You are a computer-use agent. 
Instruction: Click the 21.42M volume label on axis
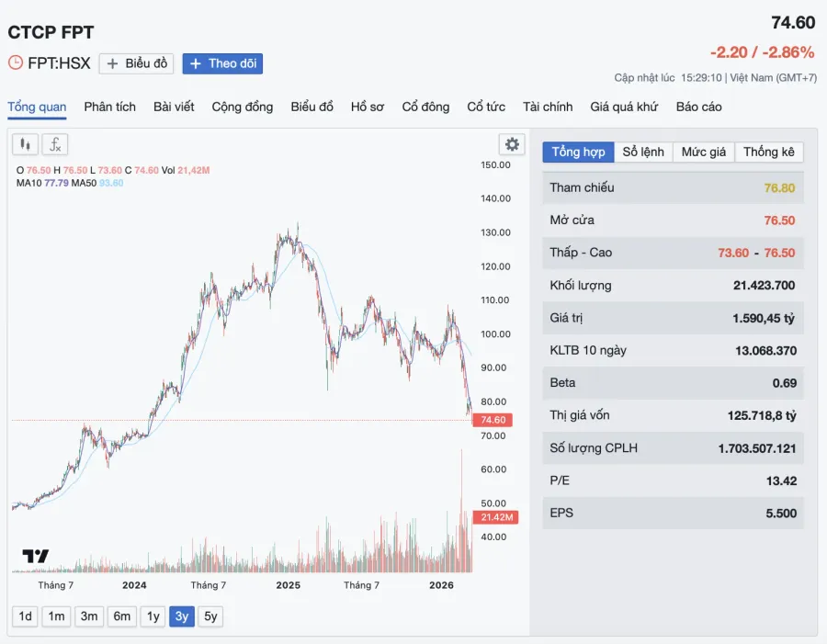point(496,517)
